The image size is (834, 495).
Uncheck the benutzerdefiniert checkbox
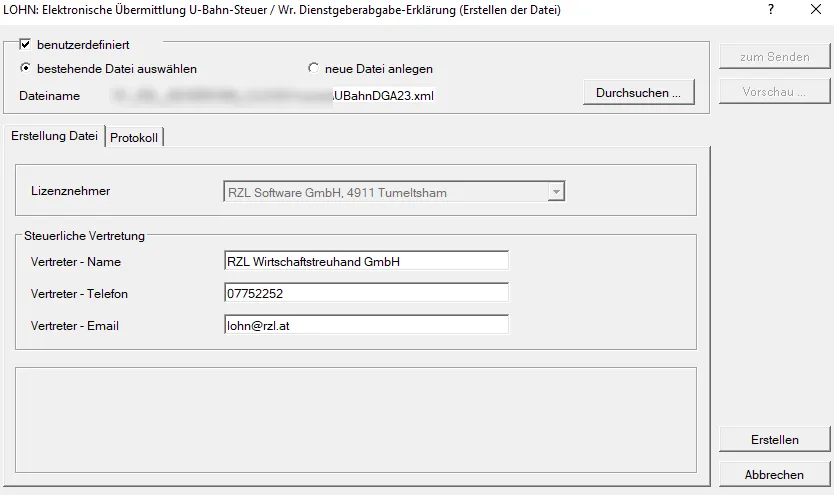tap(25, 44)
